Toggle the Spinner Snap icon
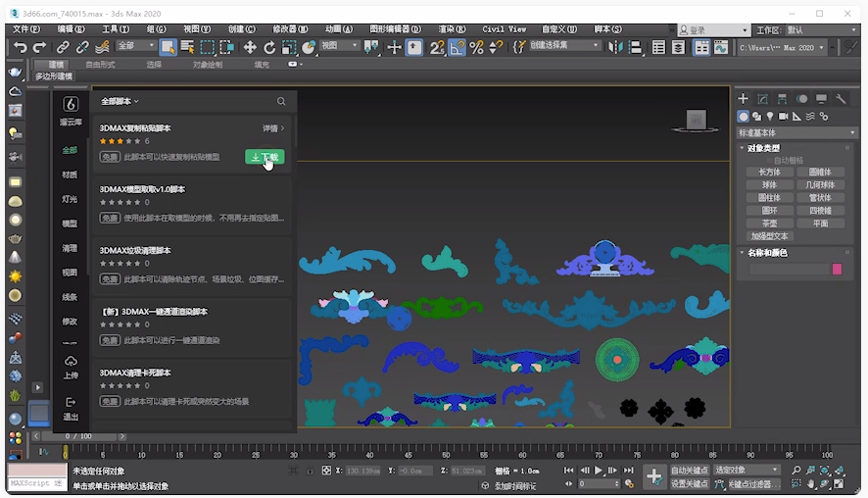This screenshot has width=868, height=498. 496,48
